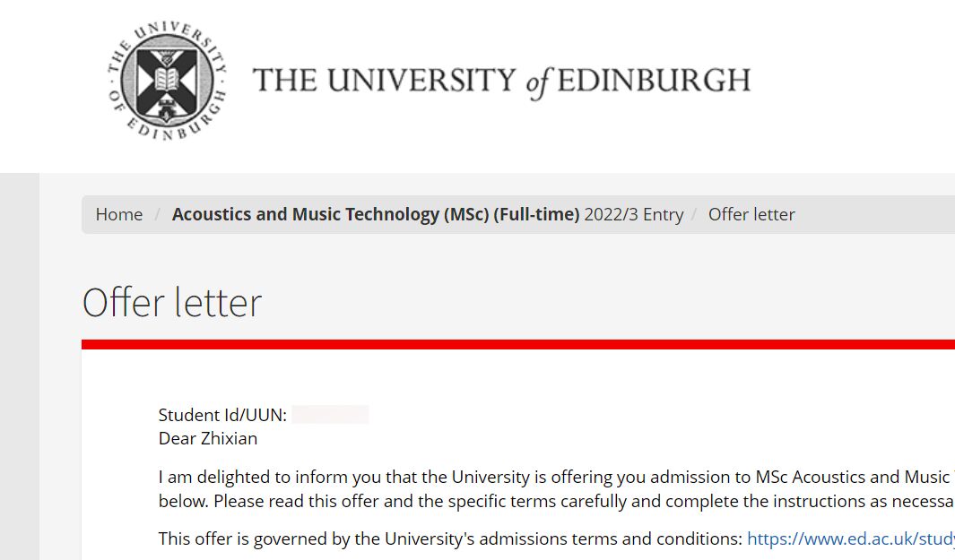Click the 'I am delighted to inform' sentence
The height and width of the screenshot is (560, 955).
click(557, 477)
